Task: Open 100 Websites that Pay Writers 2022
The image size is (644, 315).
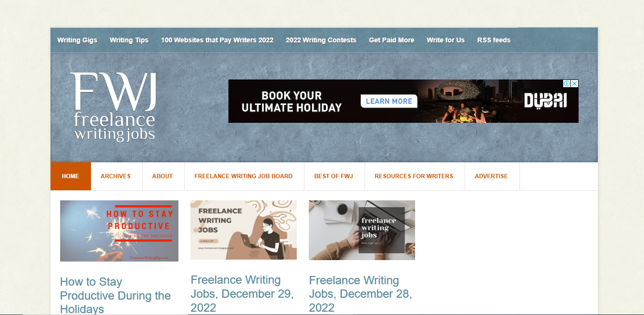Action: (217, 40)
